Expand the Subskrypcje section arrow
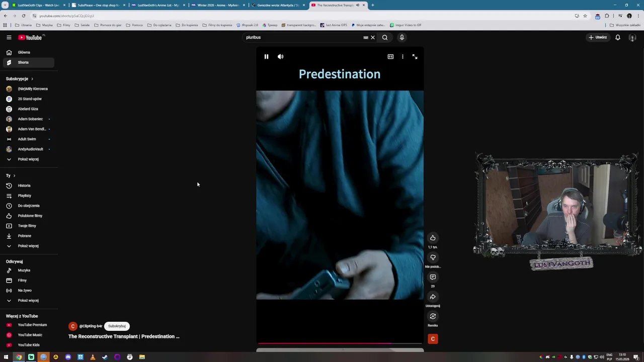 point(32,79)
